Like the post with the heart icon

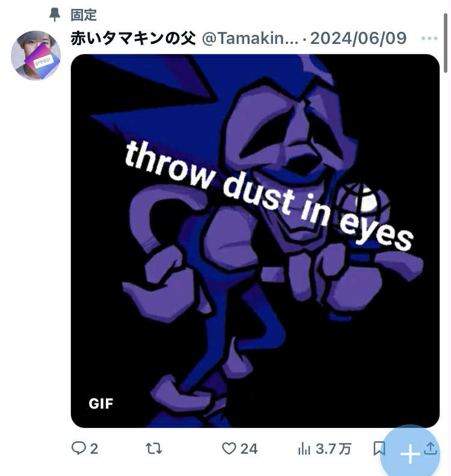229,448
